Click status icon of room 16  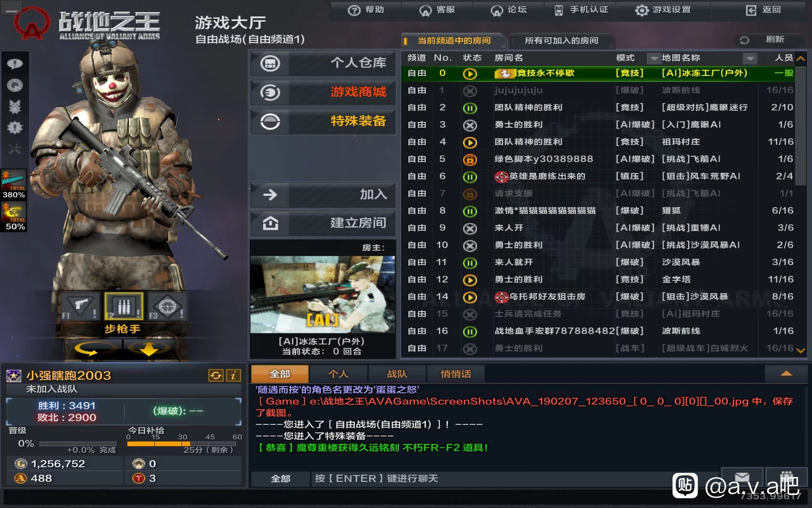point(470,332)
